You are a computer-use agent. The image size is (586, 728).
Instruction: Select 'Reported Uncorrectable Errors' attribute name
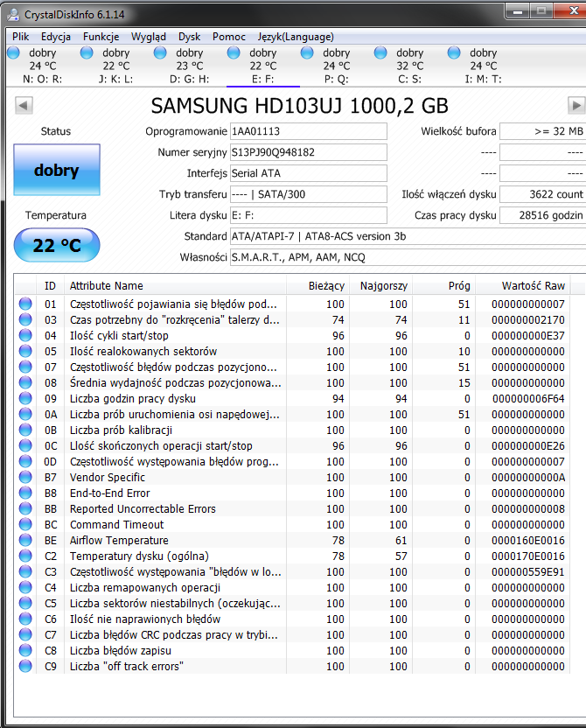click(x=143, y=509)
